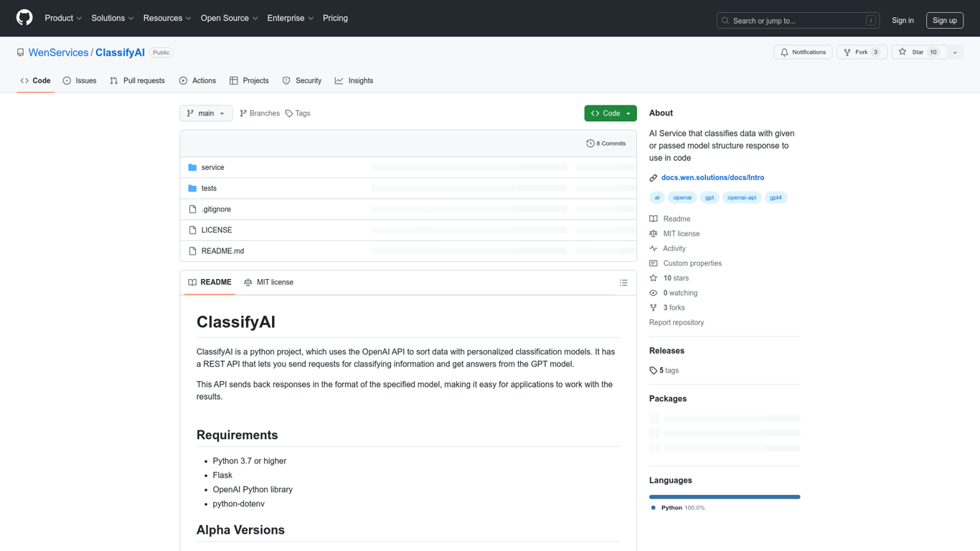The width and height of the screenshot is (980, 551).
Task: Click the service folder icon
Action: [x=192, y=167]
